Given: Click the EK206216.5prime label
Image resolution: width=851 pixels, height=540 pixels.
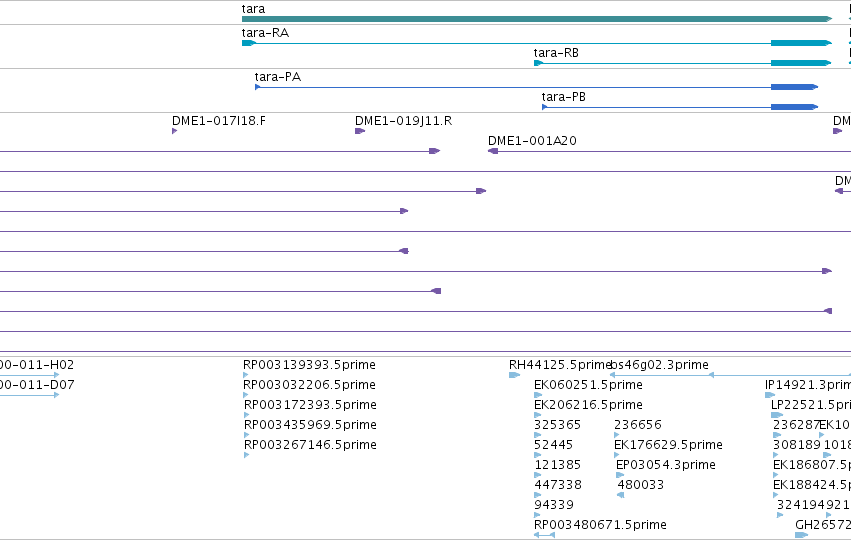Looking at the screenshot, I should [588, 405].
